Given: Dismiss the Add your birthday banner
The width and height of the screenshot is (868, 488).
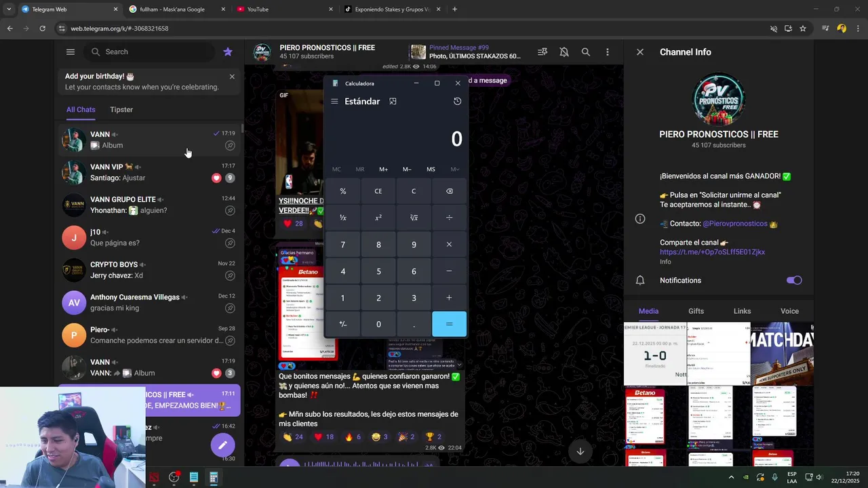Looking at the screenshot, I should coord(232,77).
